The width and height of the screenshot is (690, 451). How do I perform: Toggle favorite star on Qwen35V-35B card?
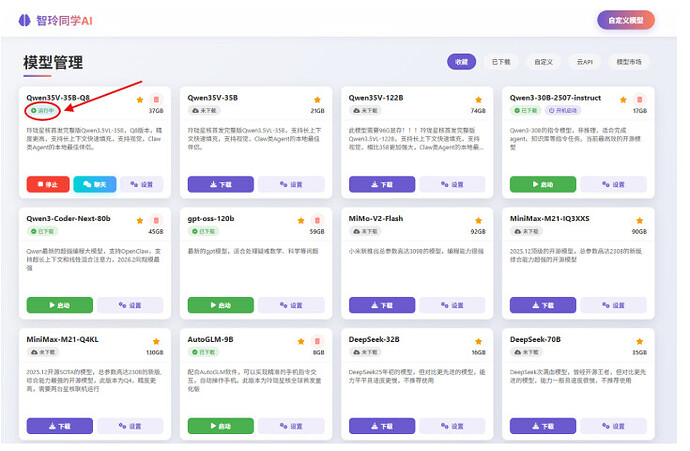coord(317,100)
